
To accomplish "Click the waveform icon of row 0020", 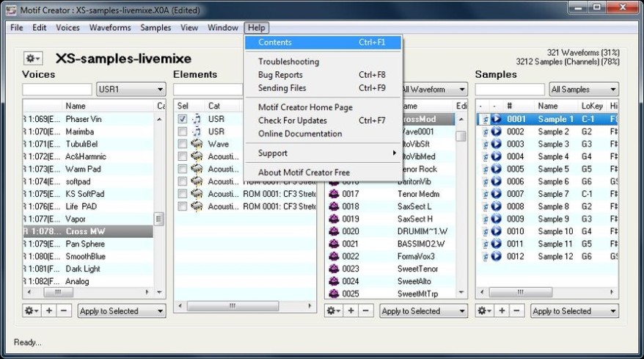I will coord(334,231).
